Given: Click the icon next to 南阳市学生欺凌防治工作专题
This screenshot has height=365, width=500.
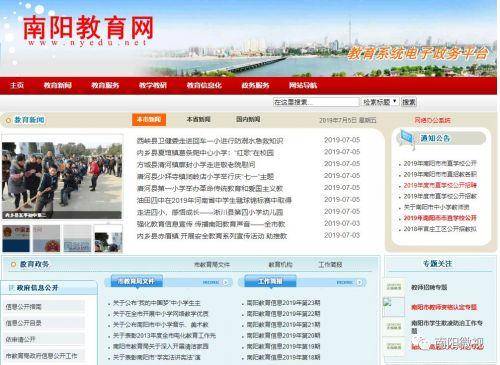Looking at the screenshot, I should [x=394, y=326].
